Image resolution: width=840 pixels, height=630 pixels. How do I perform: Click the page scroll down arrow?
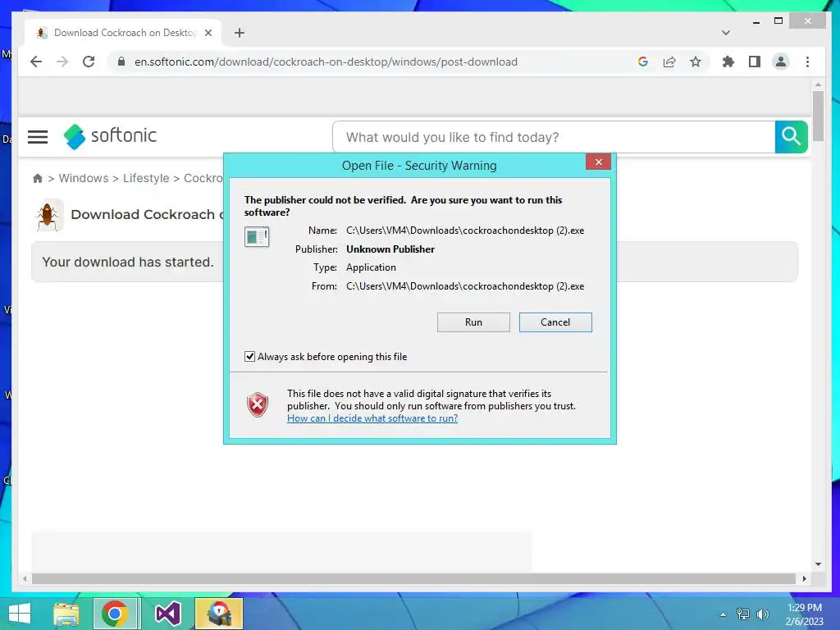coord(818,564)
